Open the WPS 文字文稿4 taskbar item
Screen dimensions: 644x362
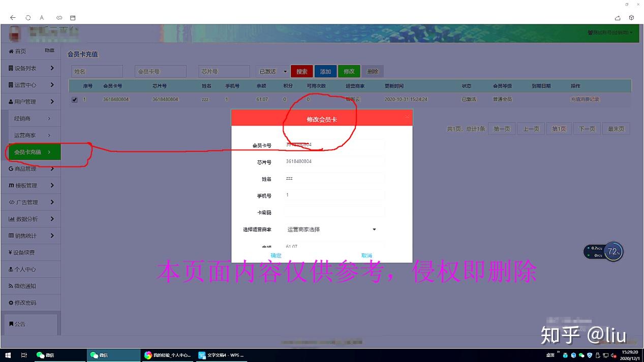pyautogui.click(x=221, y=355)
